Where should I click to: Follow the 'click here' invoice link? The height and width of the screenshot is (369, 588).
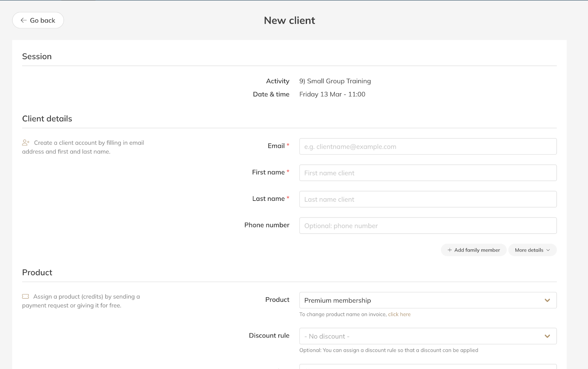(x=399, y=314)
